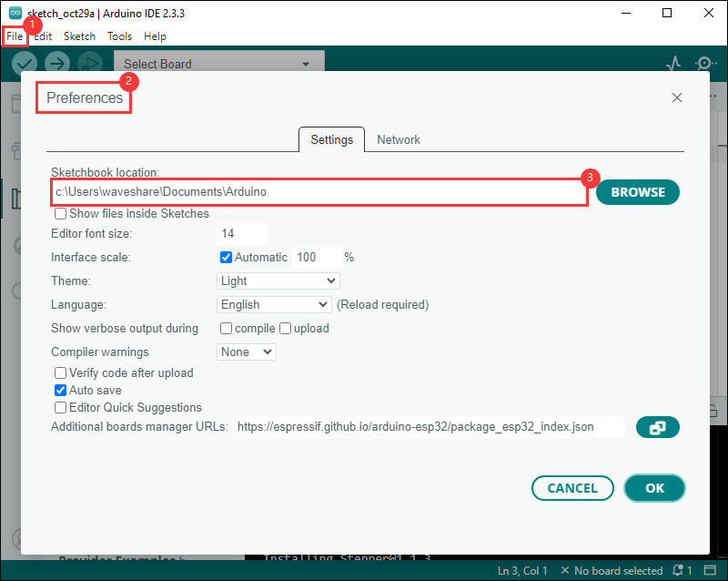
Task: Toggle the bottom panel icon in status bar
Action: (x=710, y=570)
